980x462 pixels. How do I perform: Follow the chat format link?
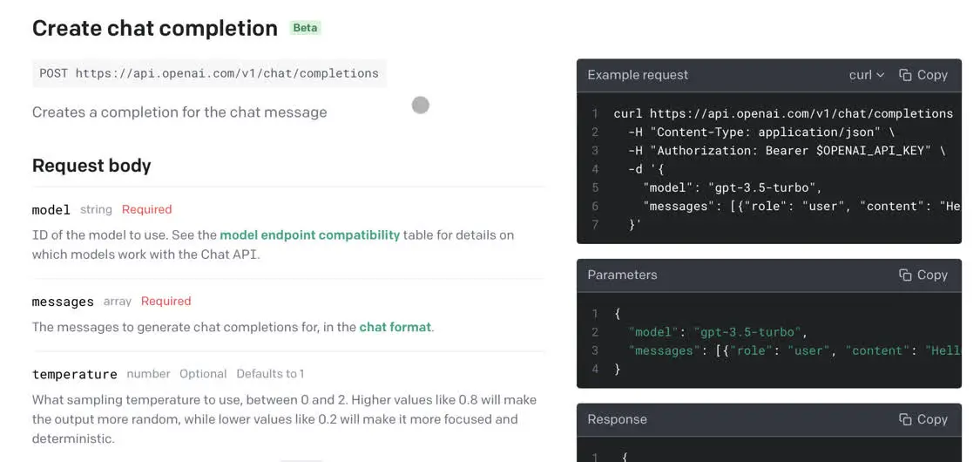(395, 327)
